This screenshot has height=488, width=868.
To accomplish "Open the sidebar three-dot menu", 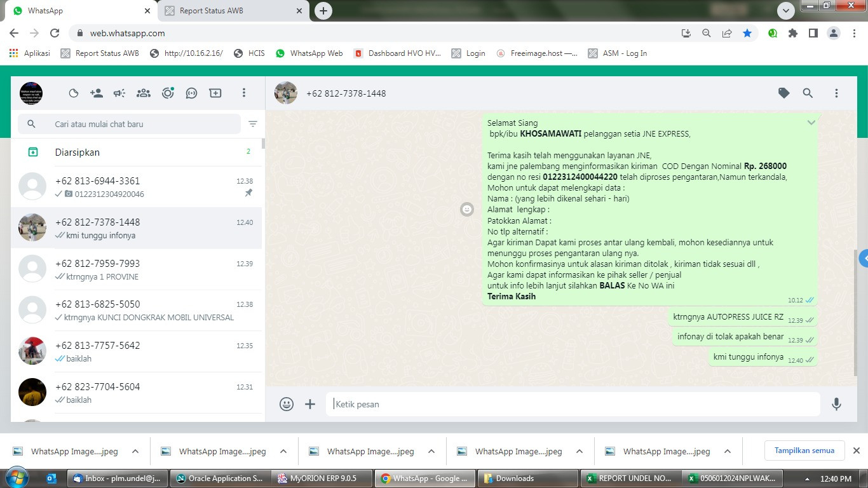I will coord(243,93).
